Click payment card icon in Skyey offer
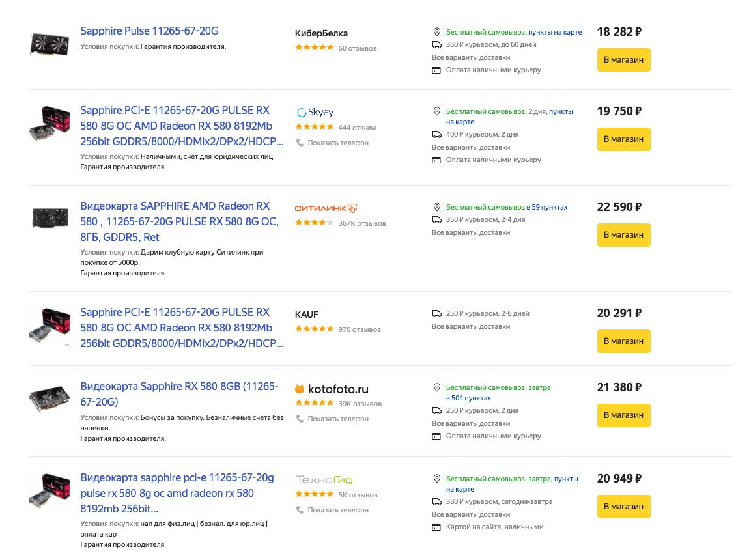 436,160
